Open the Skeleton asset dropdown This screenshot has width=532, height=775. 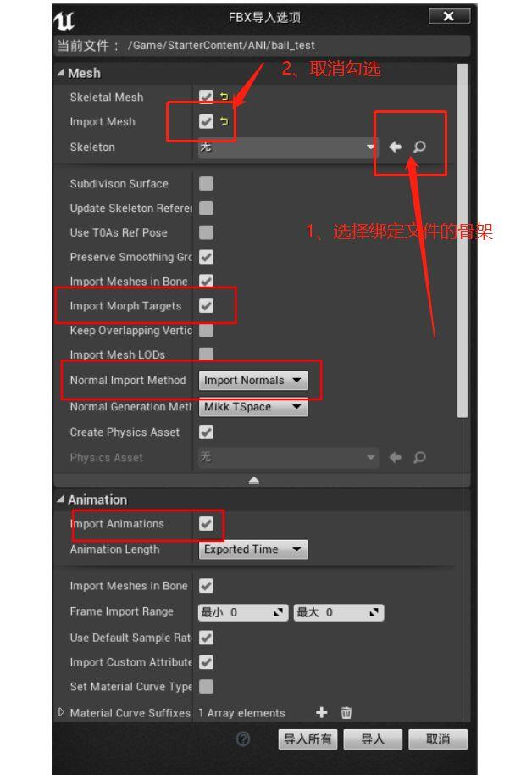point(287,147)
